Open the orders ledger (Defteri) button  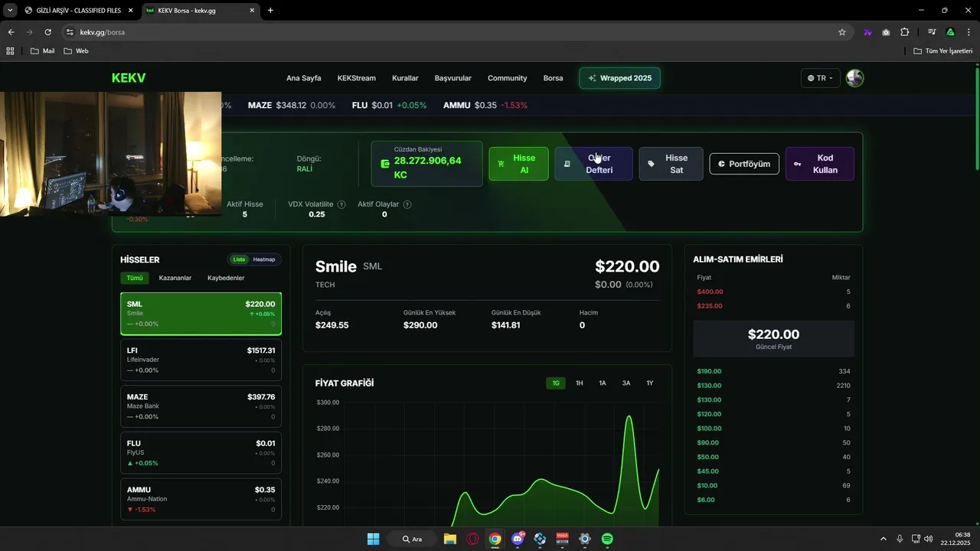pos(594,164)
